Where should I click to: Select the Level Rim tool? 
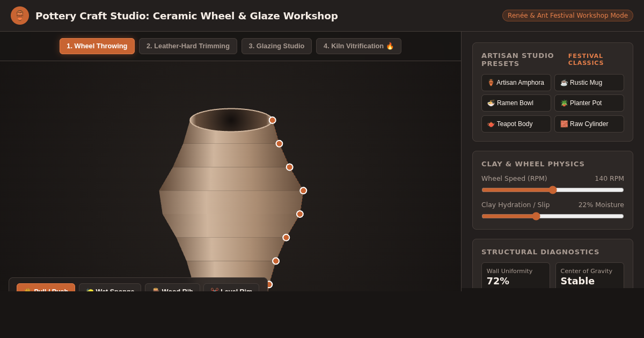tap(231, 287)
